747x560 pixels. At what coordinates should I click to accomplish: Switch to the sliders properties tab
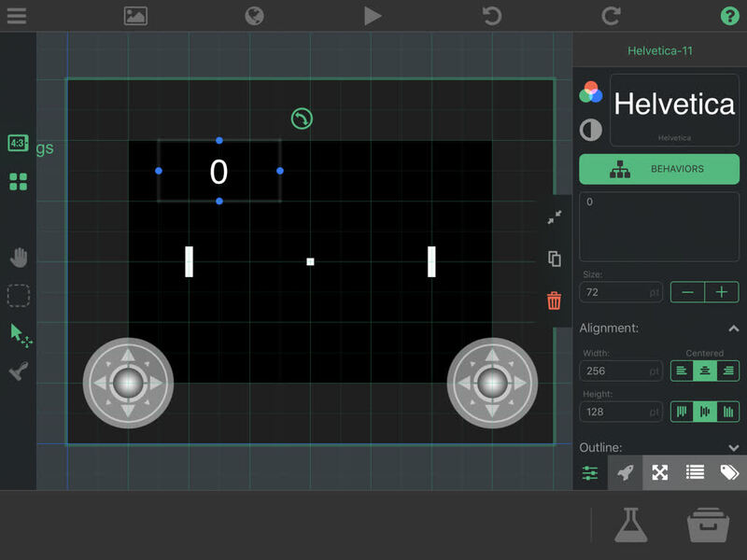click(590, 473)
